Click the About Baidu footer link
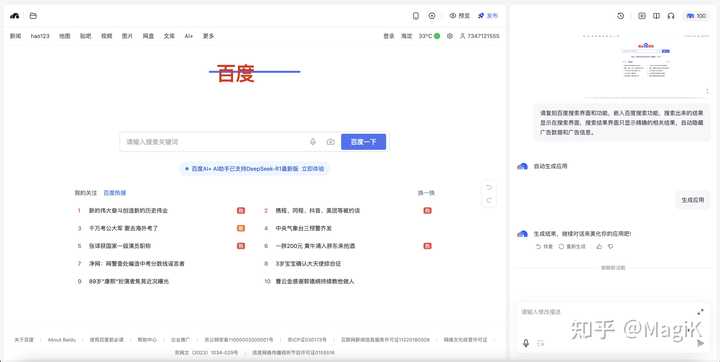This screenshot has height=362, width=720. point(62,340)
